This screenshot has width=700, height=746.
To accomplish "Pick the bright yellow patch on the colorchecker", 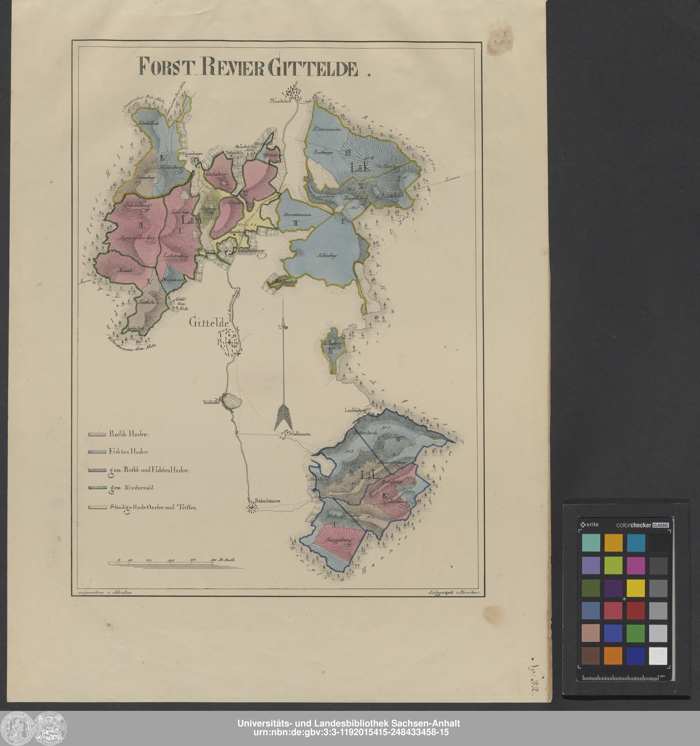I will pos(636,588).
